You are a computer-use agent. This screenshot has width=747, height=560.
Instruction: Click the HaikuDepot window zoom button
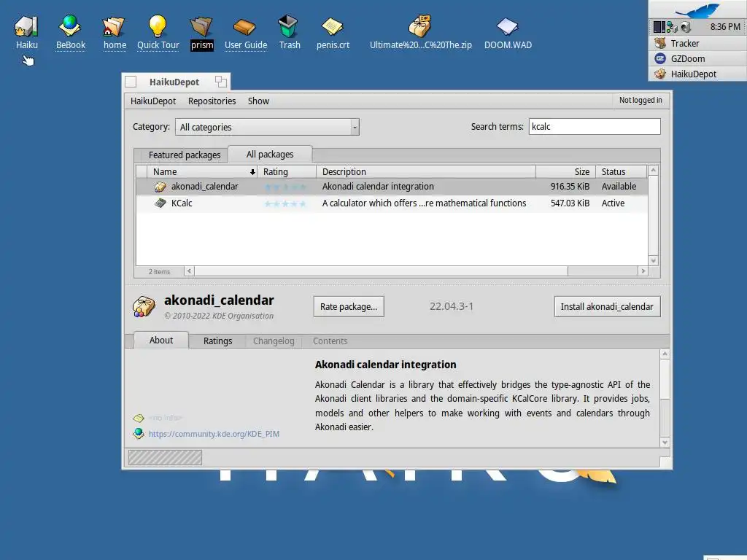pyautogui.click(x=220, y=82)
